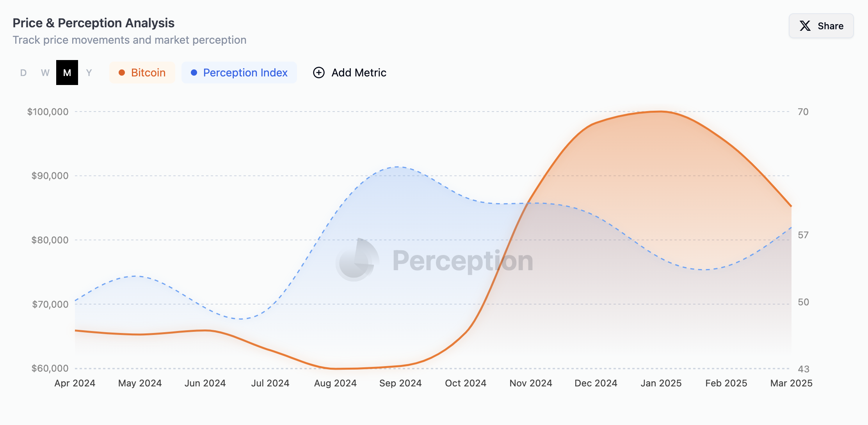Click the orange Bitcoin legend dot
This screenshot has height=425, width=868.
pyautogui.click(x=122, y=73)
